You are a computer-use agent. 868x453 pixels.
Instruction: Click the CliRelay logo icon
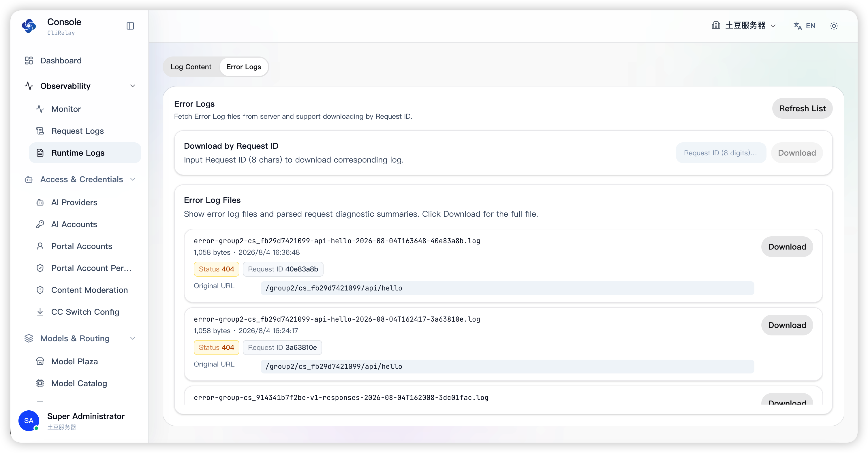point(29,26)
